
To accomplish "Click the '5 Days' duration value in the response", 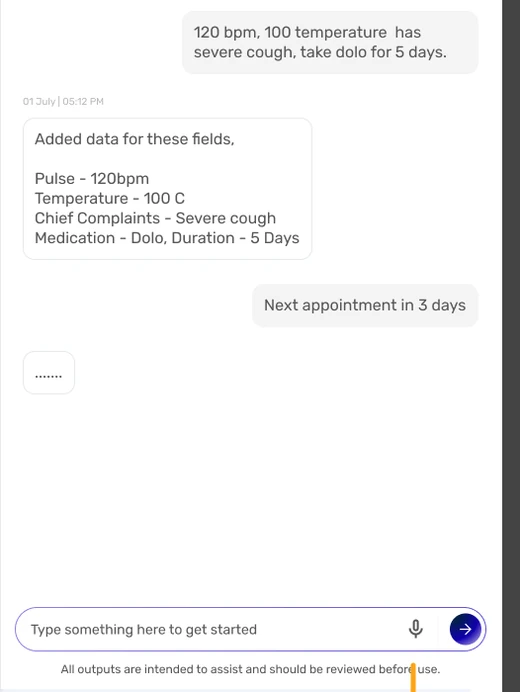I will [275, 238].
